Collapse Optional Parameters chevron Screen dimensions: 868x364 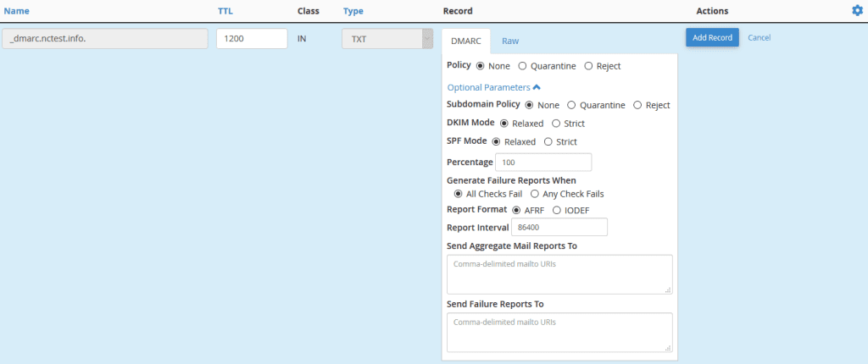click(537, 87)
